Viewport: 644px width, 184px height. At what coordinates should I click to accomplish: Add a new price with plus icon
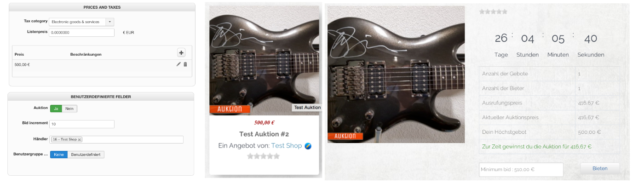pyautogui.click(x=181, y=53)
